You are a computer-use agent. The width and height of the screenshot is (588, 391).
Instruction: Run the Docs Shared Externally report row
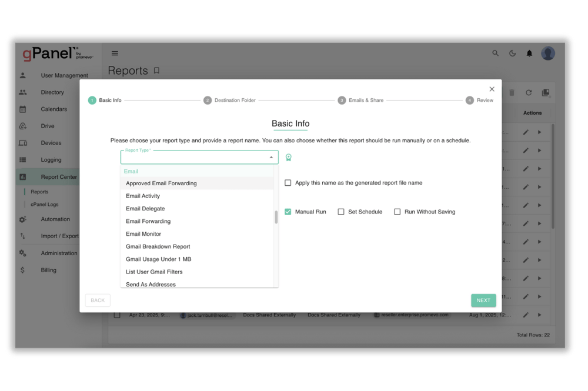pyautogui.click(x=540, y=315)
